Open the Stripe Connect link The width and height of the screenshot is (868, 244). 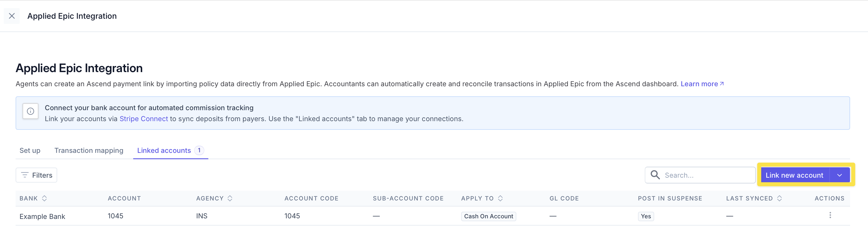144,119
